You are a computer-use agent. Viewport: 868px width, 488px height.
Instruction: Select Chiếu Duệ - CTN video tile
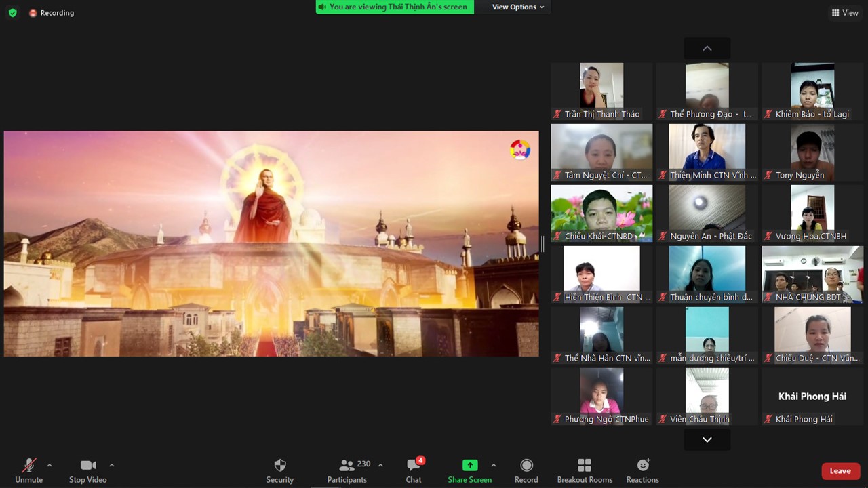click(812, 335)
